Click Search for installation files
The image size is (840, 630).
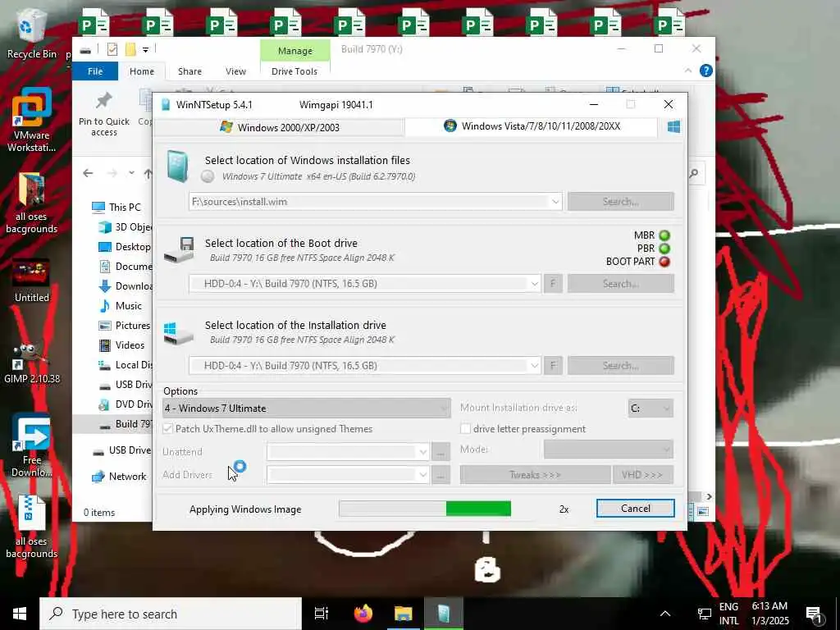coord(620,202)
